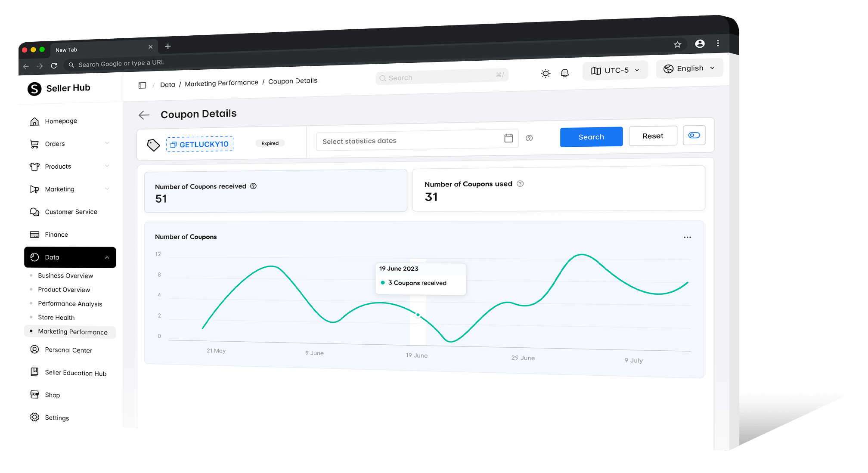Click the Customer Service chat icon
The height and width of the screenshot is (473, 868).
click(x=34, y=212)
